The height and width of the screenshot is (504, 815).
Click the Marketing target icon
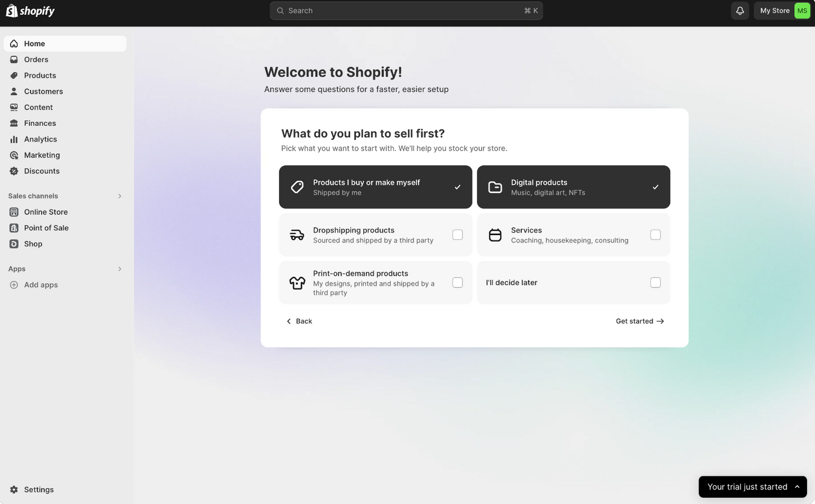tap(14, 155)
